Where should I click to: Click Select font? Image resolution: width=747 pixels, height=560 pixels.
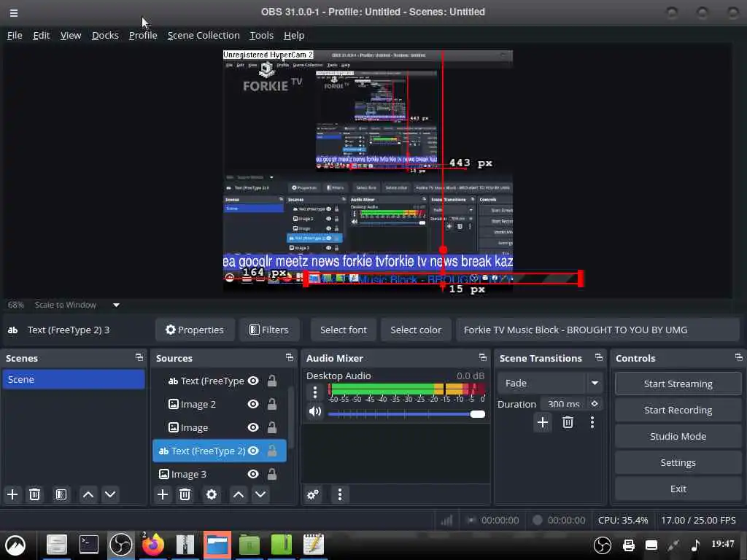point(344,330)
